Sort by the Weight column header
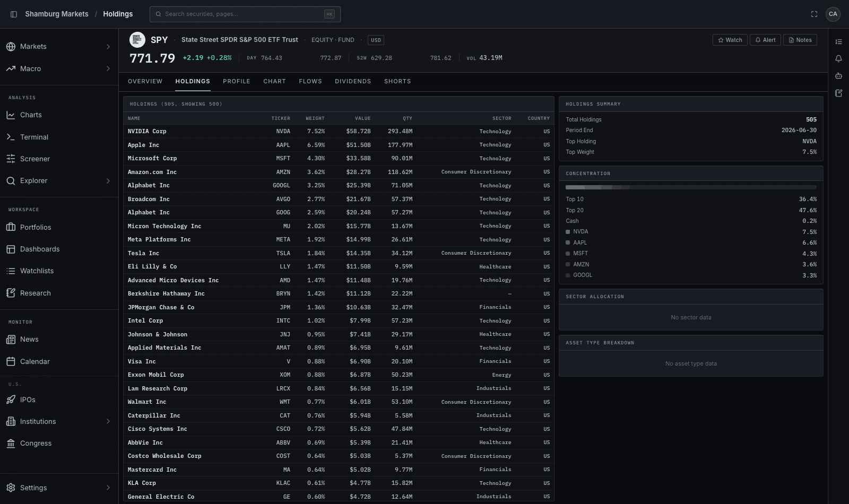Viewport: 849px width, 504px height. 315,118
